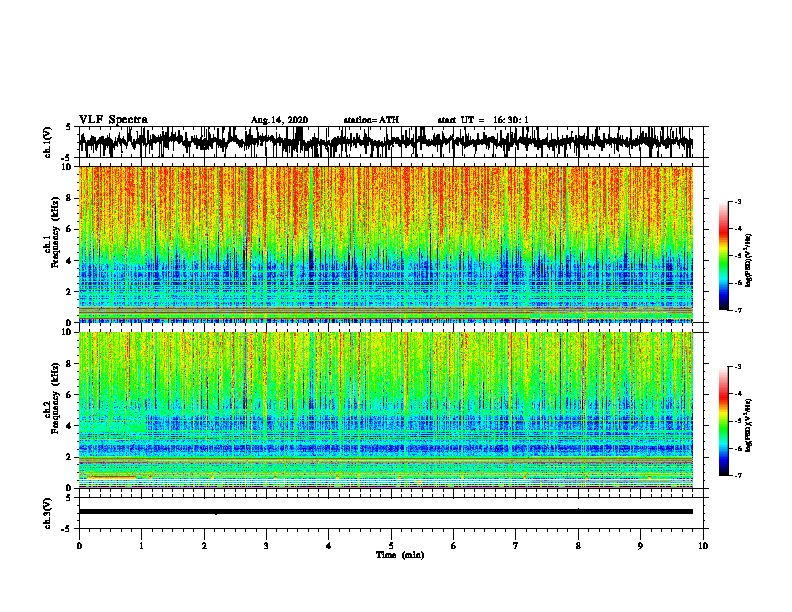Click the "3" tick on the time axis
Image resolution: width=792 pixels, height=612 pixels.
tap(266, 546)
